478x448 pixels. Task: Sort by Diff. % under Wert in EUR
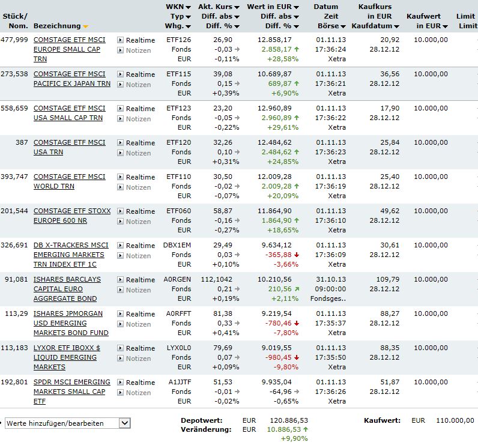tap(282, 26)
